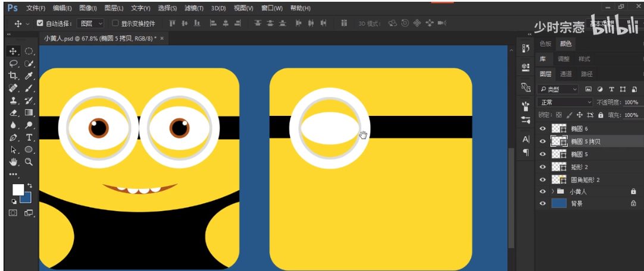
Task: Toggle visibility of the 背景 layer
Action: coord(542,203)
